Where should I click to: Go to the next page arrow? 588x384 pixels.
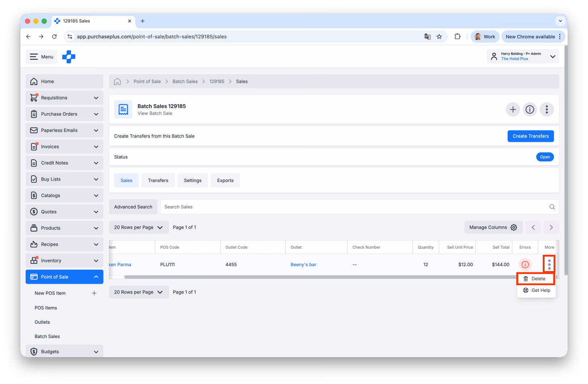551,227
